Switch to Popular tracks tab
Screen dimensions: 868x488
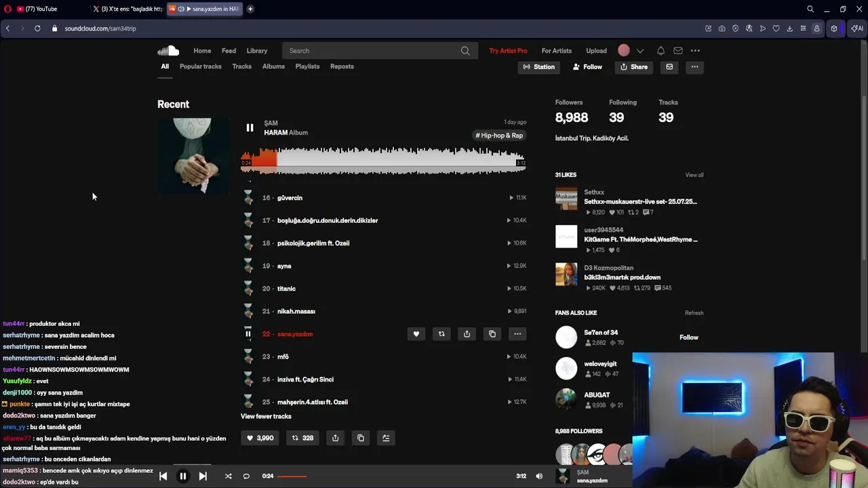201,66
